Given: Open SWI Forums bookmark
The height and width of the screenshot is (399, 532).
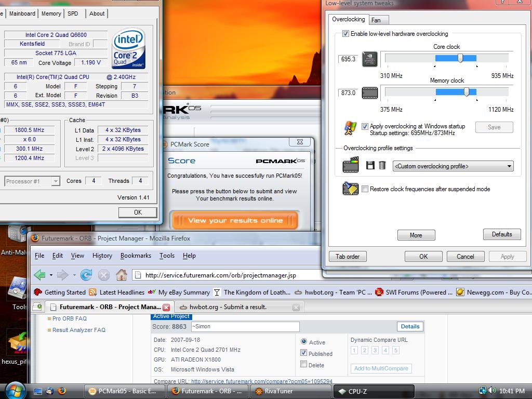Looking at the screenshot, I should pyautogui.click(x=414, y=292).
